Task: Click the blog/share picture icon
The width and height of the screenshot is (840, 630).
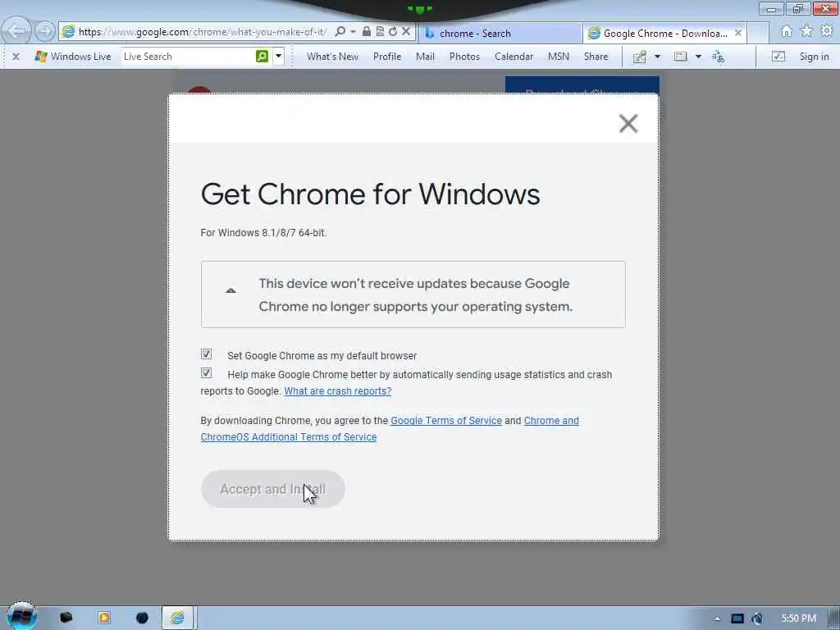Action: tap(640, 57)
